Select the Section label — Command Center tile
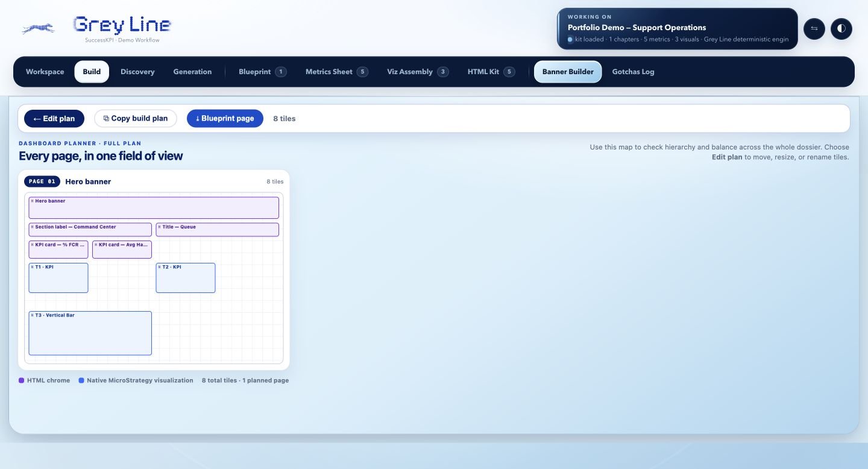 point(90,230)
